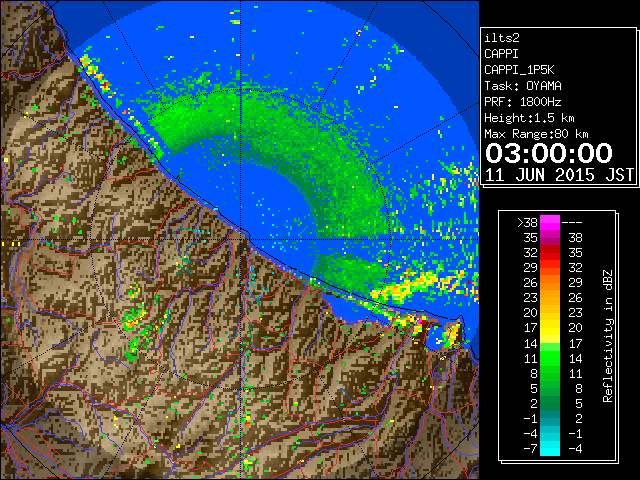Screen dimensions: 640x480
Task: Click the Reflectivity in dBZ axis label
Action: click(x=608, y=336)
